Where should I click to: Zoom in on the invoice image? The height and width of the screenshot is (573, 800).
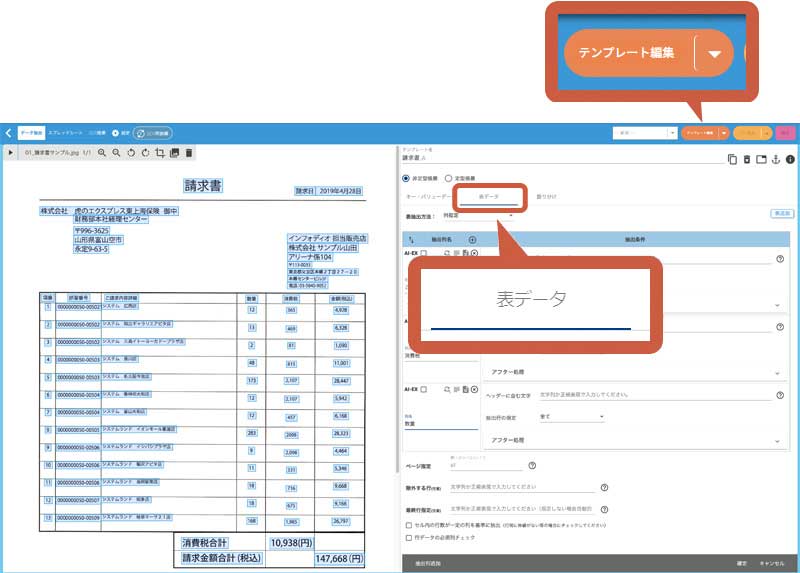[102, 153]
